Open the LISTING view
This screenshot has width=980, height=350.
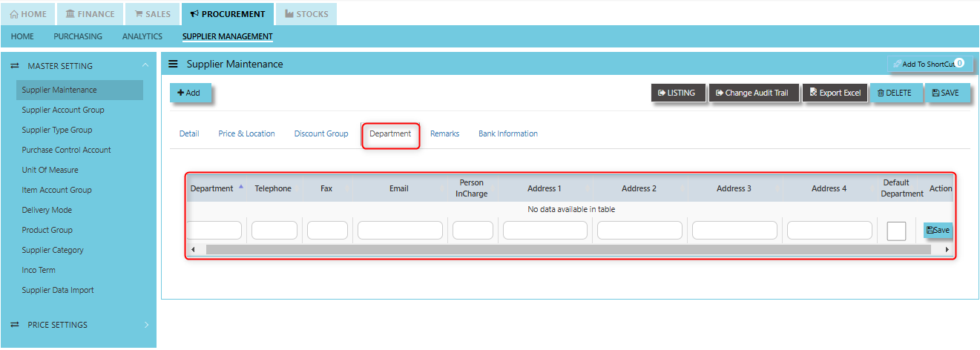(x=677, y=93)
